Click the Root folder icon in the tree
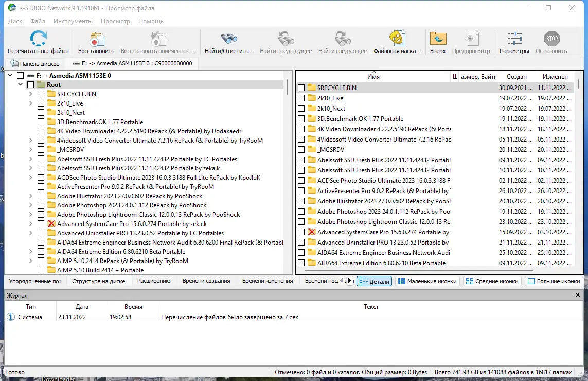Viewport: 588px width, 381px height. (x=41, y=84)
